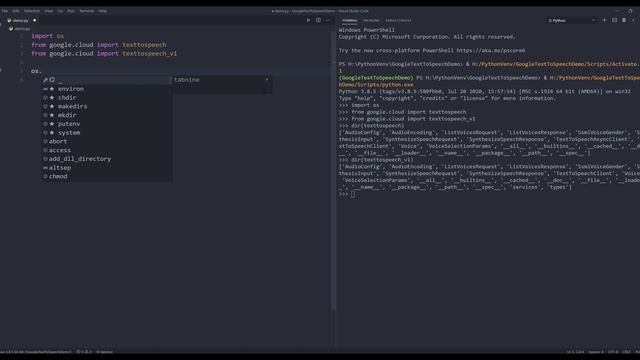Switch to the Debug Console panel tab
640x360 pixels.
[398, 20]
